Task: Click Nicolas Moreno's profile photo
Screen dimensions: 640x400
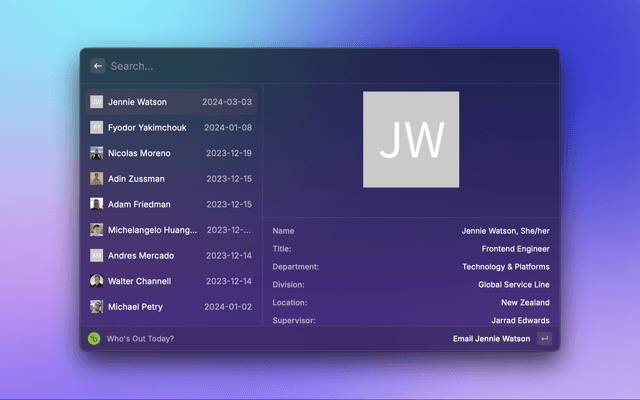Action: [x=96, y=153]
